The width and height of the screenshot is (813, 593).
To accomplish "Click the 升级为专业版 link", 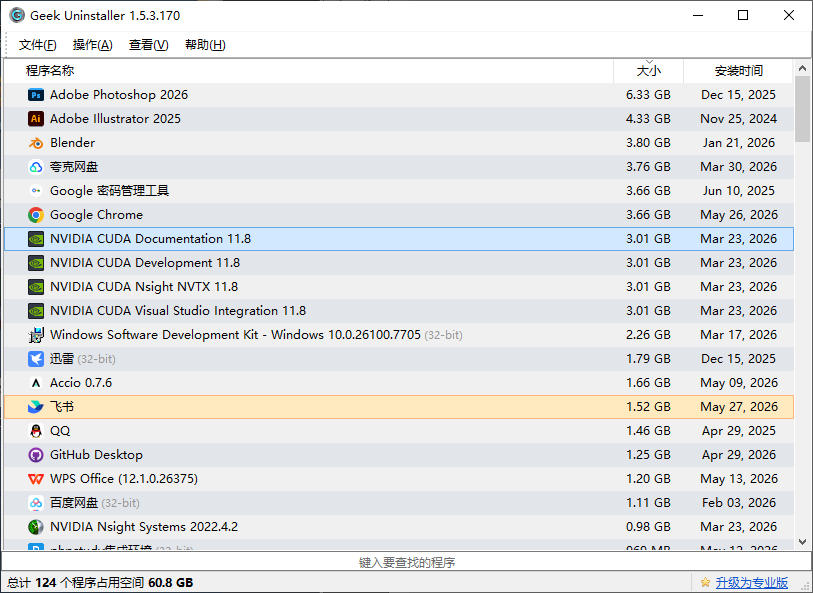I will [751, 583].
